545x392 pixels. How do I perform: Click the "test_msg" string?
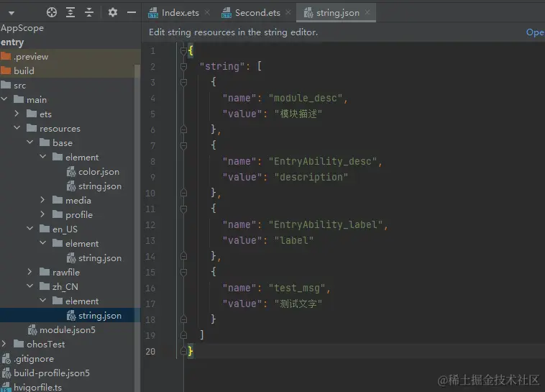pyautogui.click(x=297, y=288)
